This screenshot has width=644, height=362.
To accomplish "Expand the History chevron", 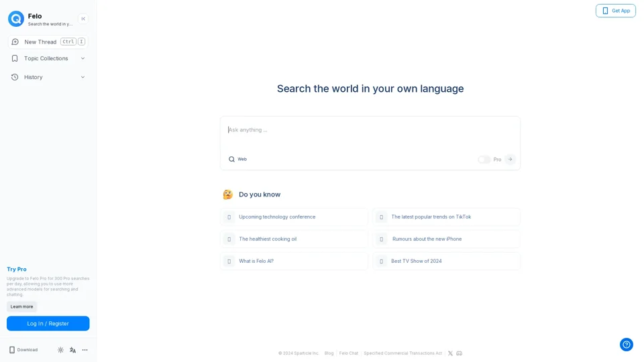I will (83, 77).
